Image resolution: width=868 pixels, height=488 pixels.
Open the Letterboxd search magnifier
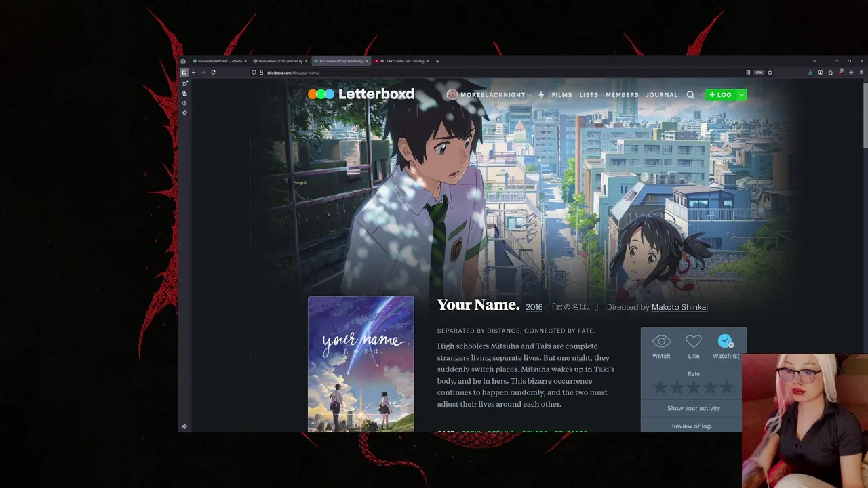(x=690, y=95)
